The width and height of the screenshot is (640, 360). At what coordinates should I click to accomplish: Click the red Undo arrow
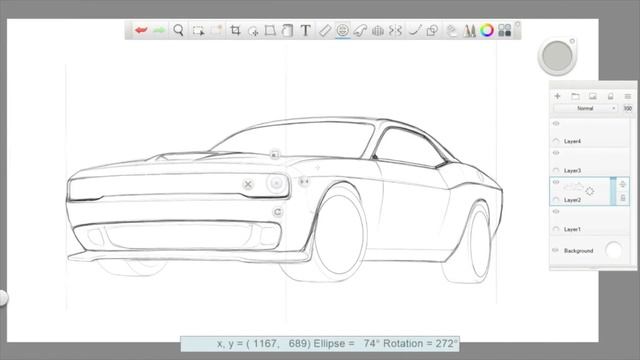click(x=141, y=30)
